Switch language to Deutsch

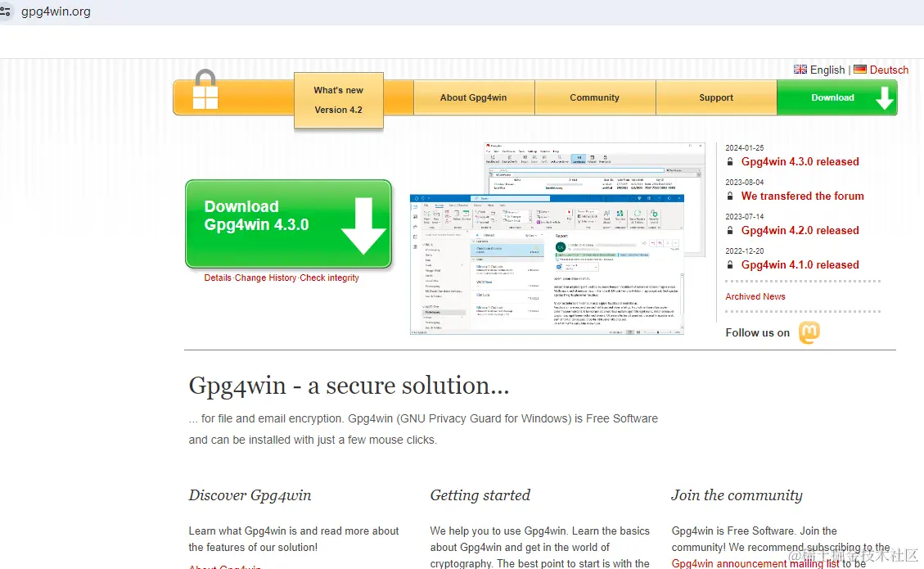tap(889, 70)
